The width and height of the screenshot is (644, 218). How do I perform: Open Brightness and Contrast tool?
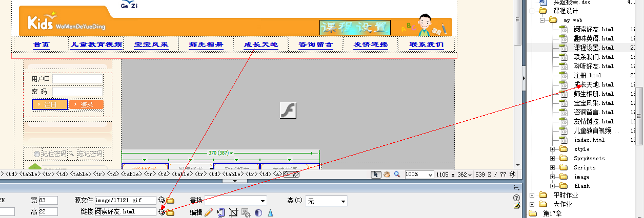point(258,212)
